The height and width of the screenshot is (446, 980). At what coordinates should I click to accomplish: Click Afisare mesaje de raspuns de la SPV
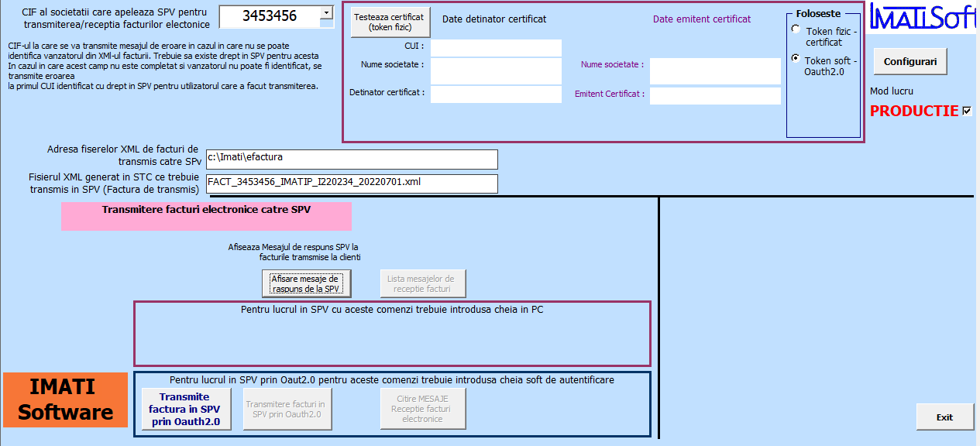pyautogui.click(x=306, y=283)
